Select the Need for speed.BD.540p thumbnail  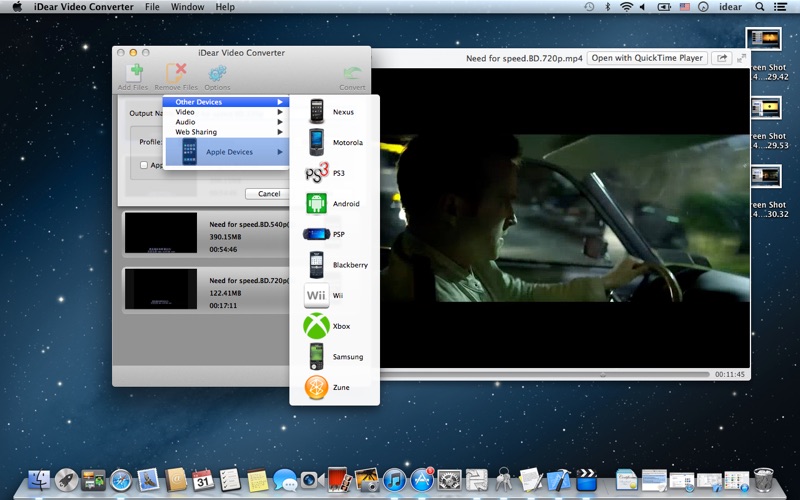pyautogui.click(x=161, y=233)
